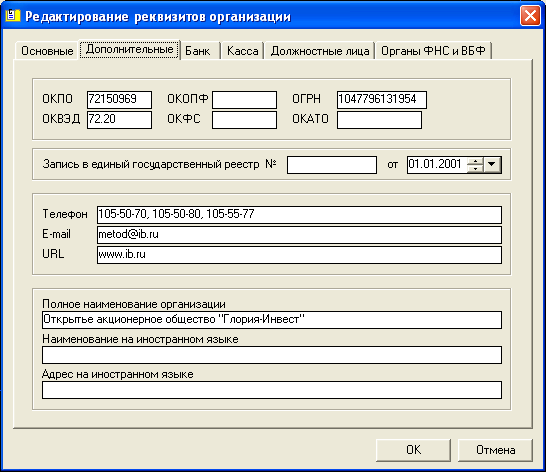
Task: Click the E-mail label
Action: (x=56, y=234)
